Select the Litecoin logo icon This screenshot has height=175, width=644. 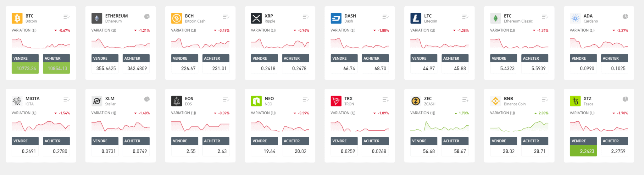(416, 18)
